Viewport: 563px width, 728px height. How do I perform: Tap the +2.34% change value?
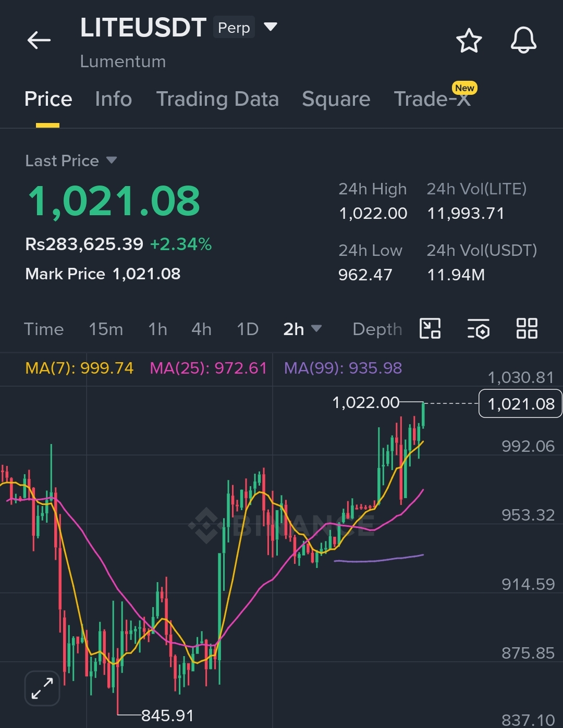point(181,244)
